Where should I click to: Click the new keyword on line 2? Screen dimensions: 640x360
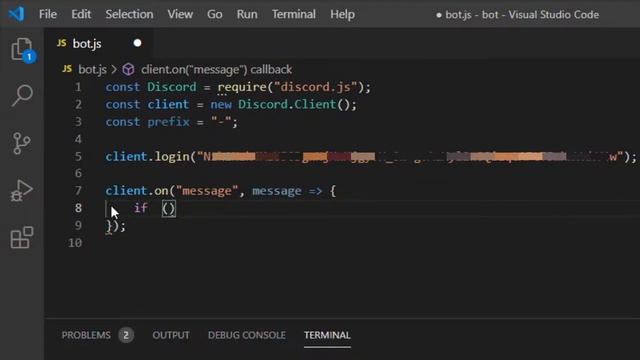point(221,104)
